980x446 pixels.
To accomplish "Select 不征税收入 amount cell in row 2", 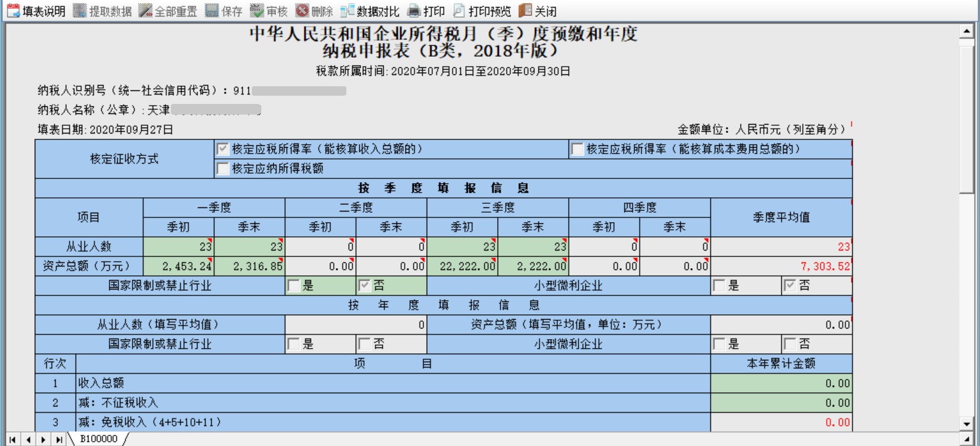I will (x=781, y=402).
